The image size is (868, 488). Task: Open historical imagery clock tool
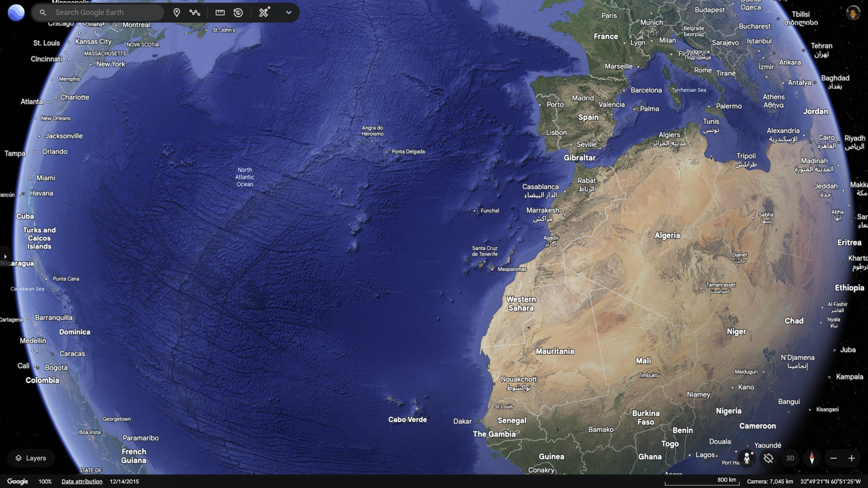point(238,13)
